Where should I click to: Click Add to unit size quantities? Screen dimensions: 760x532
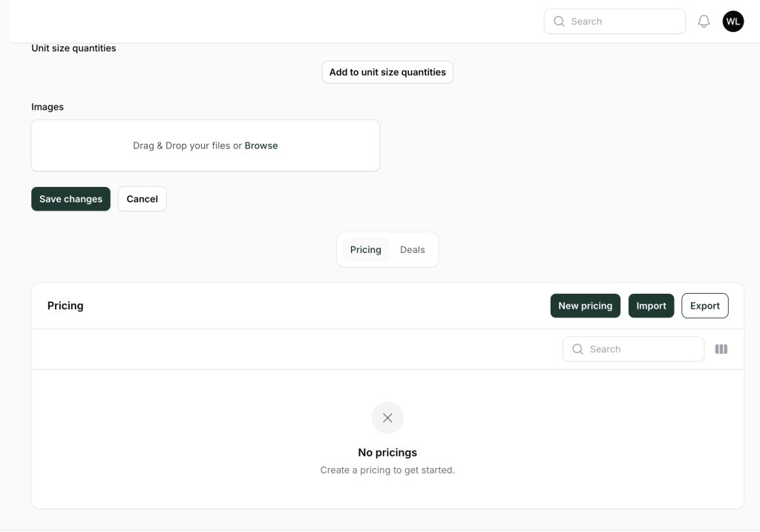[x=387, y=72]
